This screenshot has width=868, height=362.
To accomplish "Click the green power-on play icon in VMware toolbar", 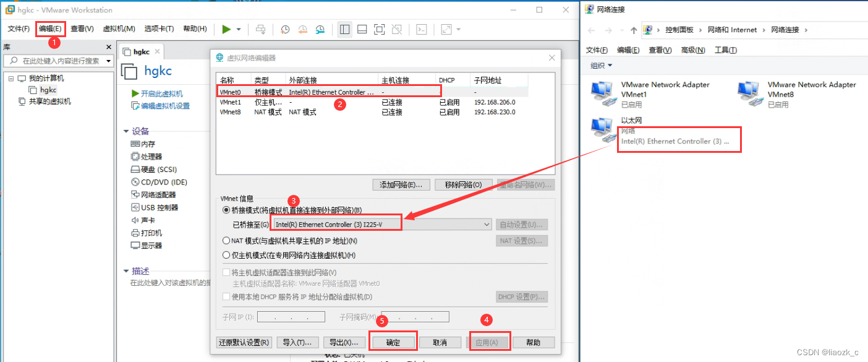I will 227,29.
